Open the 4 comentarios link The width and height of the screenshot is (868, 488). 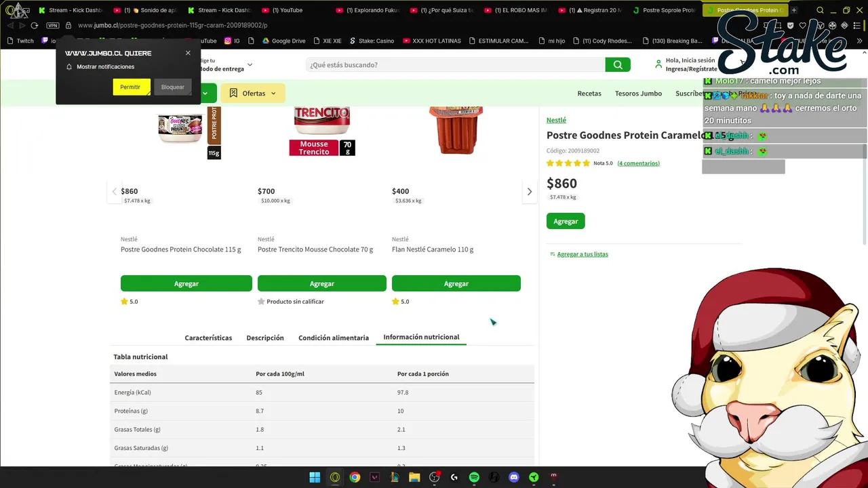(x=638, y=163)
